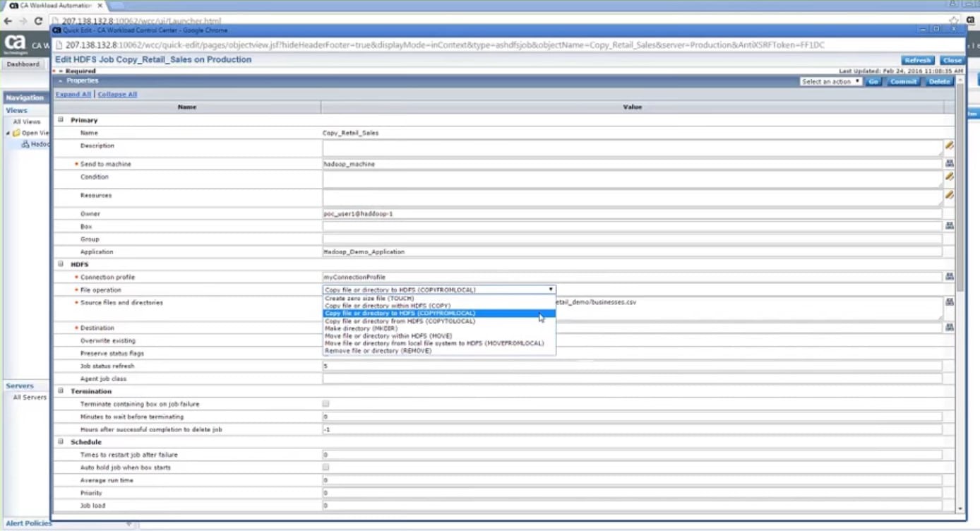Select All Servers in Servers panel

(x=30, y=398)
